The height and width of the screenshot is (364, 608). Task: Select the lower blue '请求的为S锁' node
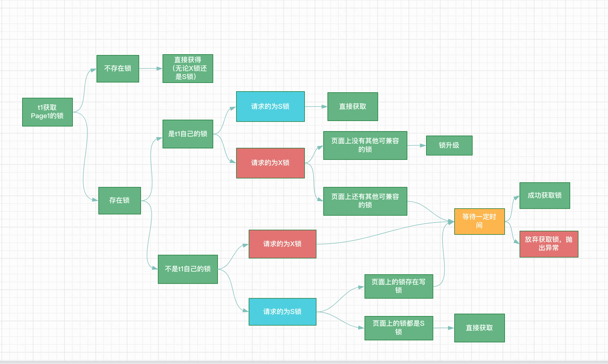(282, 312)
